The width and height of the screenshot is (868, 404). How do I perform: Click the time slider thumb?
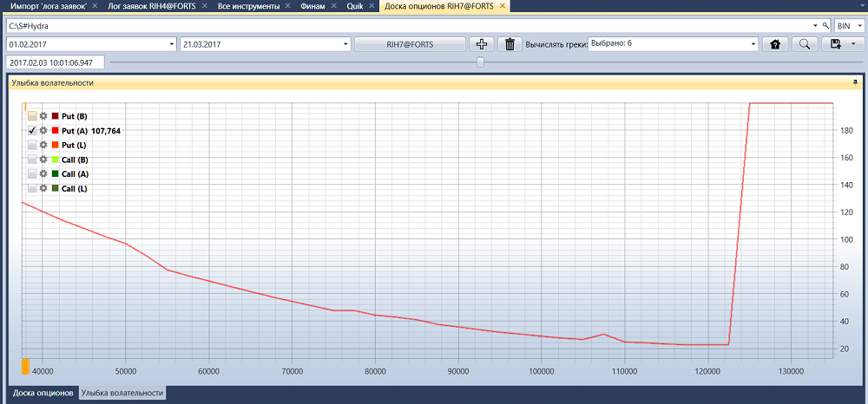pos(481,62)
